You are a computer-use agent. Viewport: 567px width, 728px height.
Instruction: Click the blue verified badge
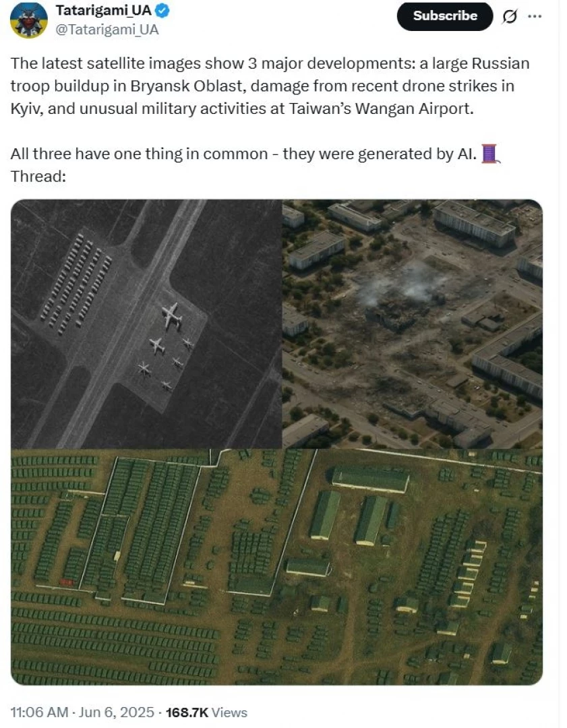click(163, 10)
